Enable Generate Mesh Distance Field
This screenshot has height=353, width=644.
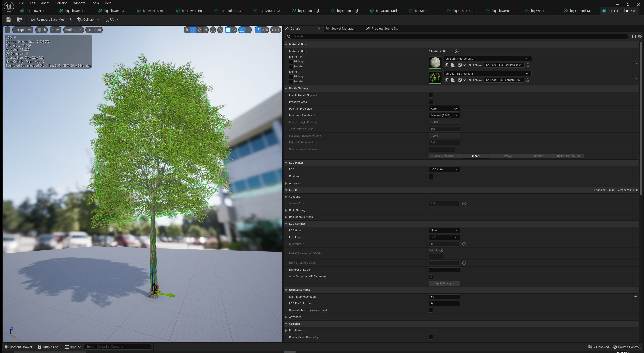(431, 310)
